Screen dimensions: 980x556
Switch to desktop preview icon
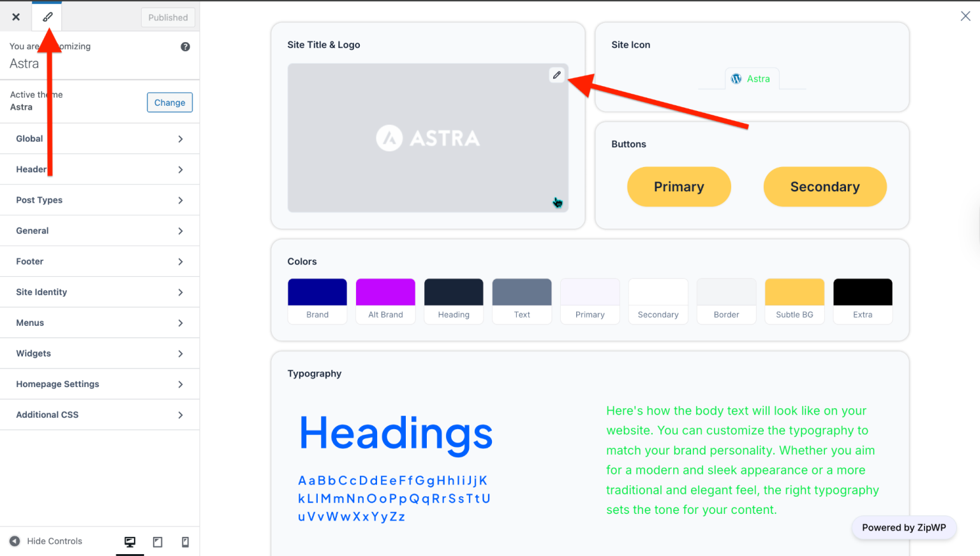[x=130, y=541]
